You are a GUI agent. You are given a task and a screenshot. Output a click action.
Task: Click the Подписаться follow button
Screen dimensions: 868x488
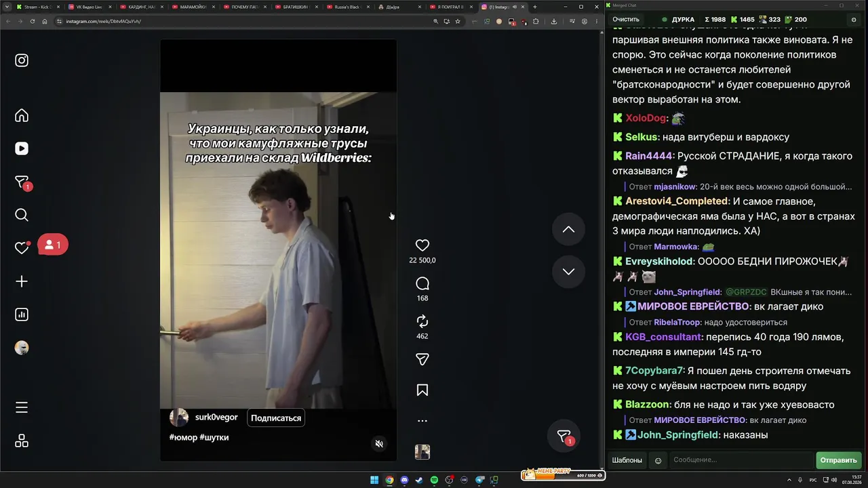click(276, 418)
